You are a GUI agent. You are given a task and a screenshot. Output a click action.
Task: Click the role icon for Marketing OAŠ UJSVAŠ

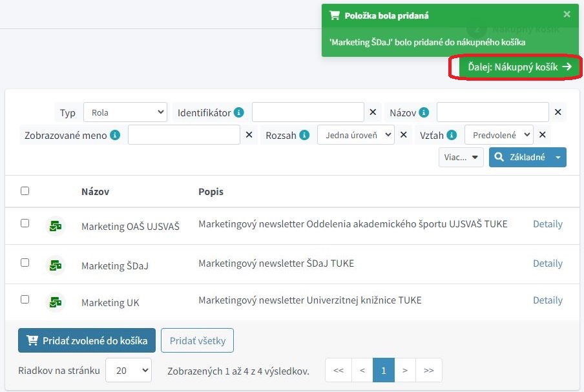(56, 226)
